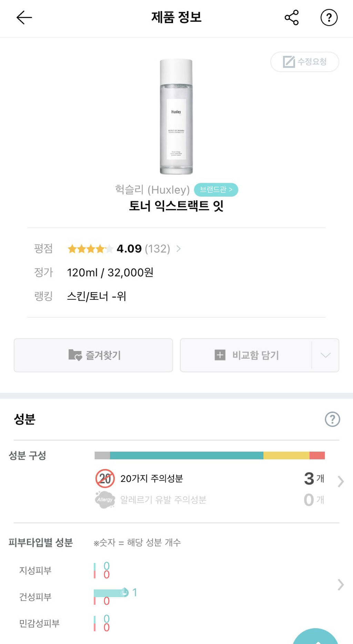Tap the 20 caution ingredients badge icon
353x644 pixels.
pyautogui.click(x=105, y=478)
